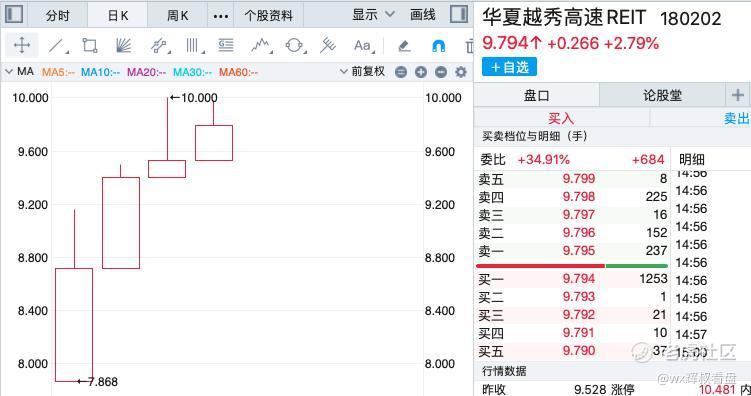
Task: Click the 买一 9.794 order row
Action: pyautogui.click(x=572, y=279)
